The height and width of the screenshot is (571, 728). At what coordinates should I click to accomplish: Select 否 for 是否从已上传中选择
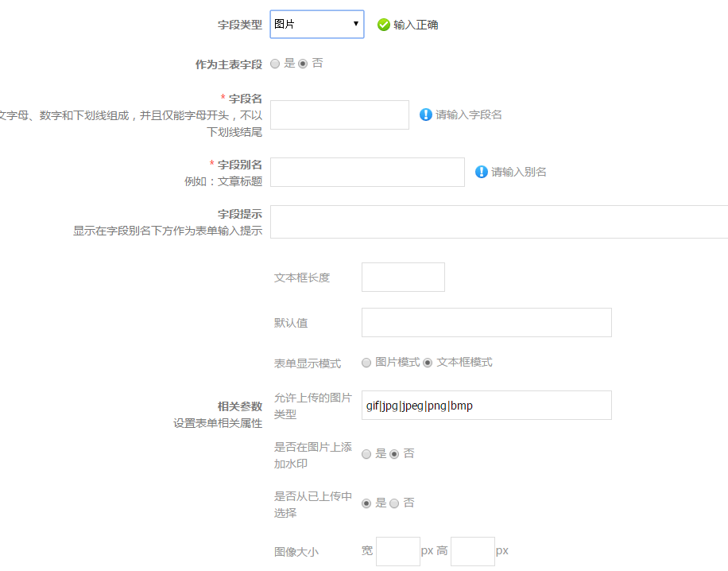coord(394,503)
